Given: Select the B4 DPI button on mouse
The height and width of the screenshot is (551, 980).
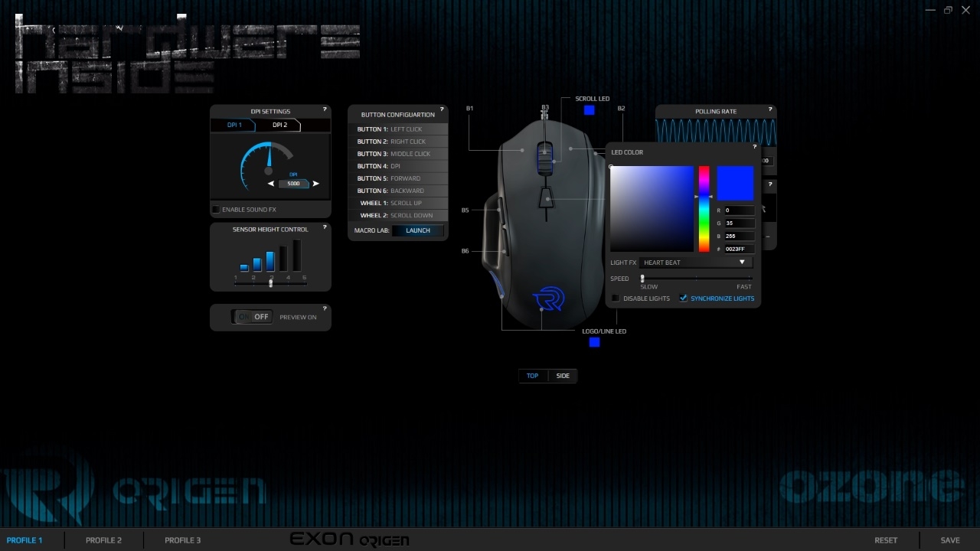Looking at the screenshot, I should [547, 198].
